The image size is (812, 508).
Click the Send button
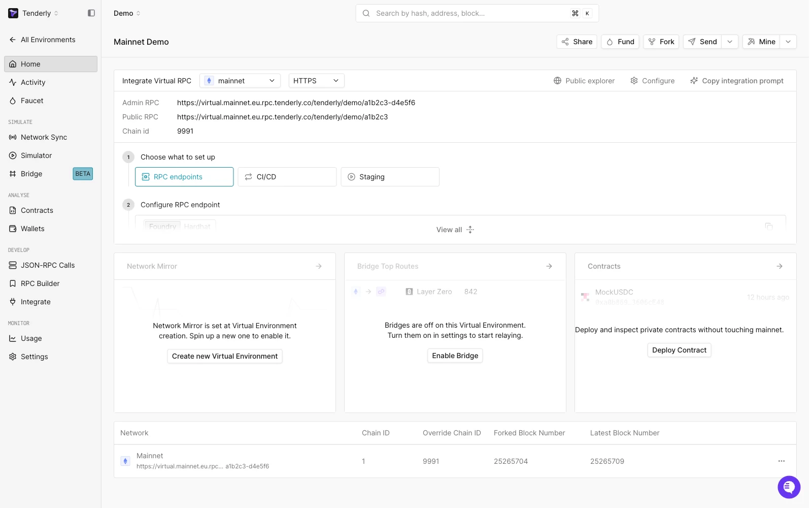click(x=702, y=42)
